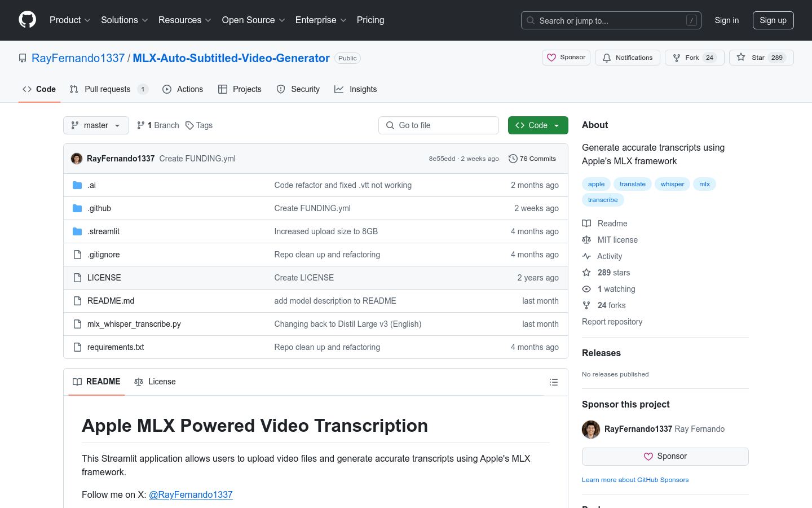The image size is (812, 508).
Task: Open the LICENSE file
Action: pos(104,278)
